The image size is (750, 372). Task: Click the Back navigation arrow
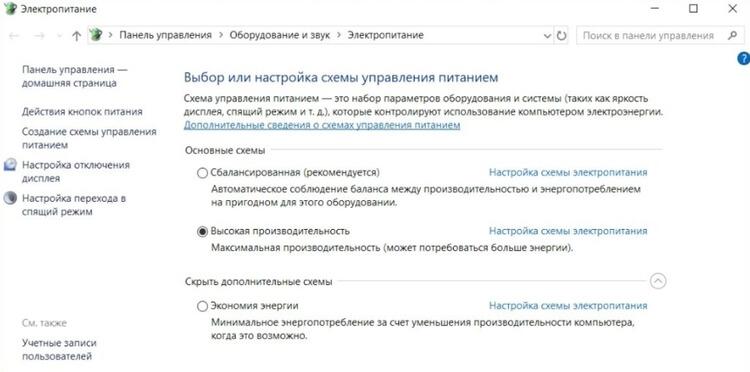pyautogui.click(x=14, y=36)
